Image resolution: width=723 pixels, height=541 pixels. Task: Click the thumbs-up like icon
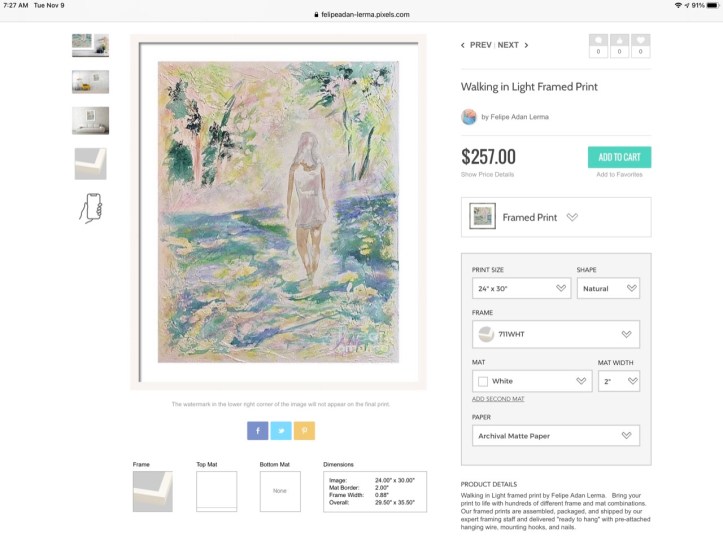(620, 41)
